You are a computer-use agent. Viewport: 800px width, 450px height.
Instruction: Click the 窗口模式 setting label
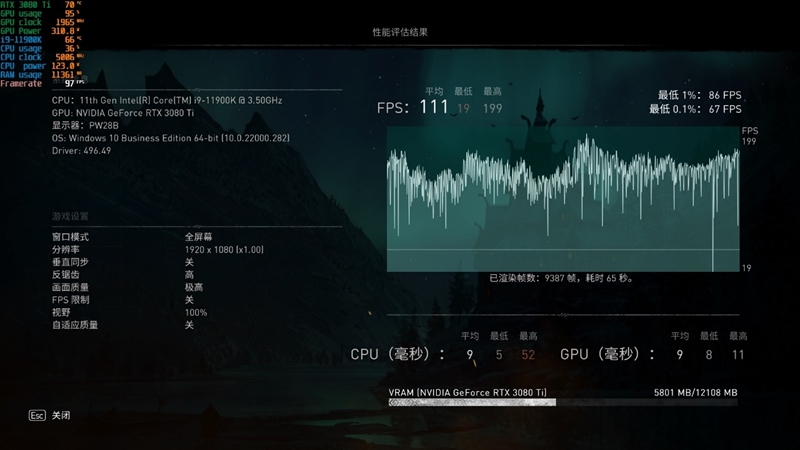pyautogui.click(x=70, y=237)
